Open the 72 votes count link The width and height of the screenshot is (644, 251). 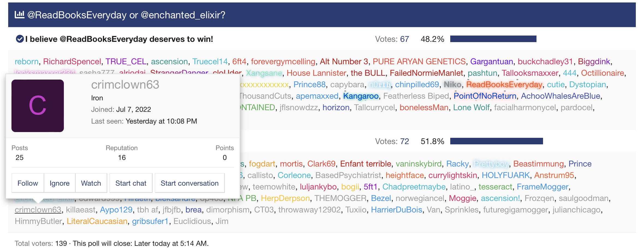pos(404,141)
